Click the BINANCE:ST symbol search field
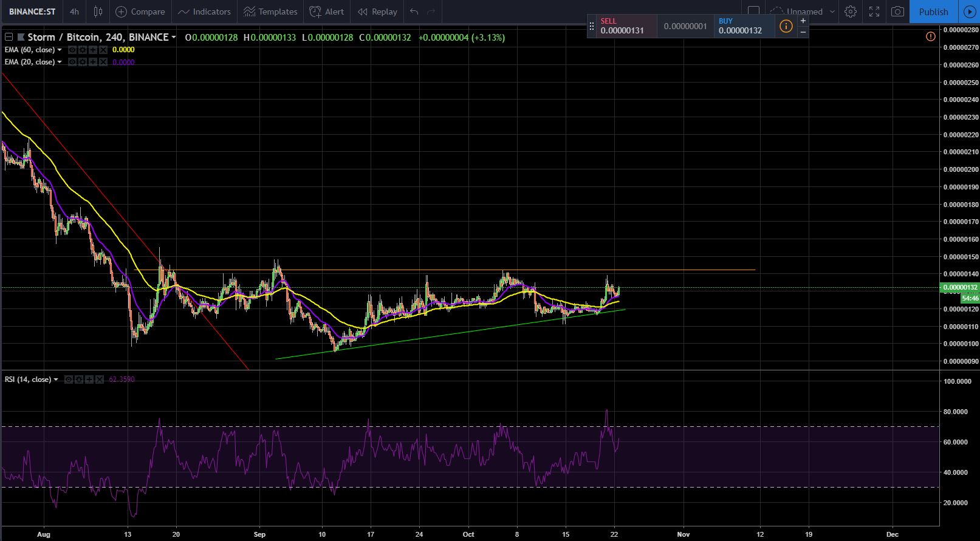Viewport: 980px width, 541px height. click(x=32, y=12)
